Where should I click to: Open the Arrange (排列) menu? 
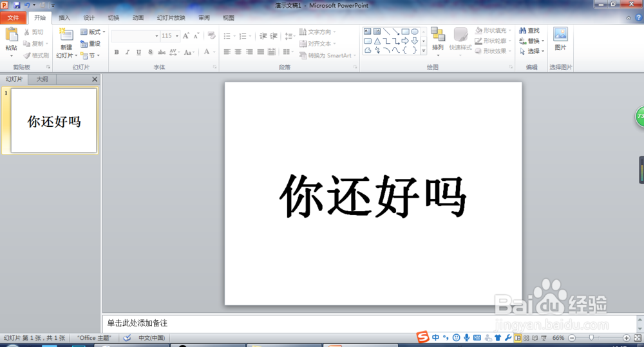[438, 41]
